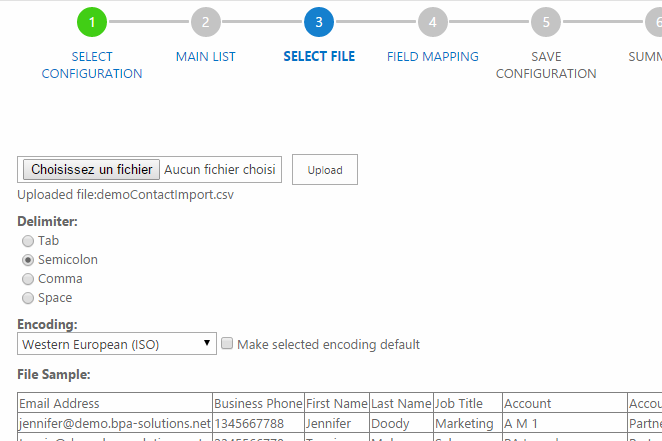Go to Select Configuration step label
662x441 pixels.
(x=92, y=65)
